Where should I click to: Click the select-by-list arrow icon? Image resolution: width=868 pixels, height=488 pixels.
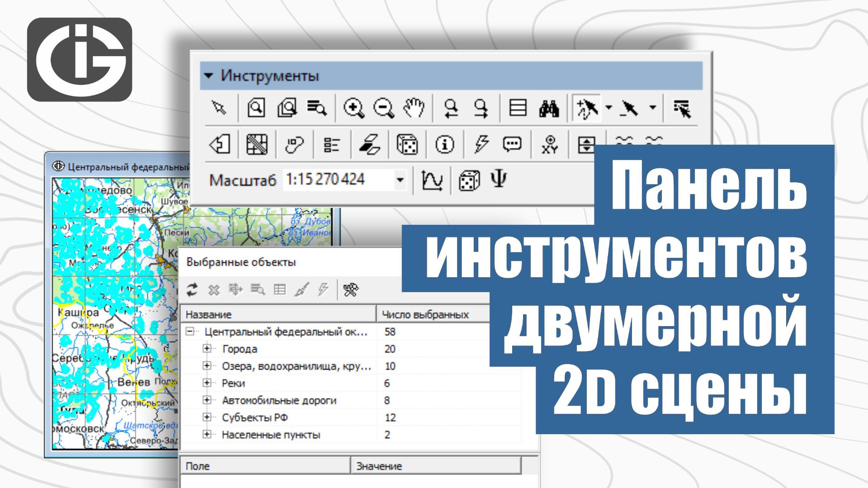[x=682, y=109]
